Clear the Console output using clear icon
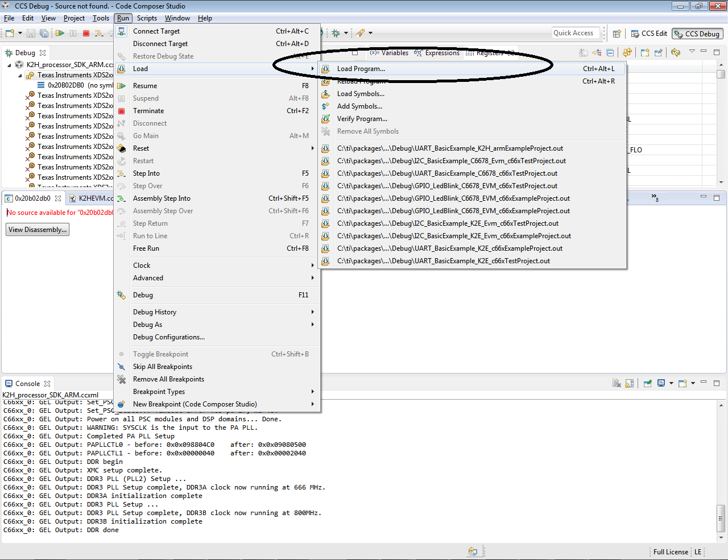The height and width of the screenshot is (560, 728). pyautogui.click(x=617, y=383)
